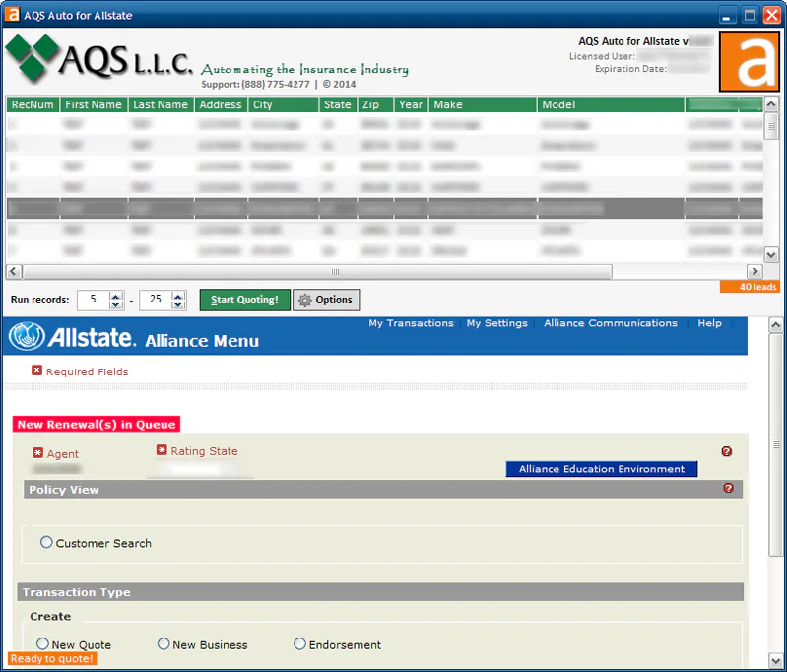This screenshot has height=672, width=787.
Task: Click New Renewal(s) in Queue banner
Action: pos(97,425)
